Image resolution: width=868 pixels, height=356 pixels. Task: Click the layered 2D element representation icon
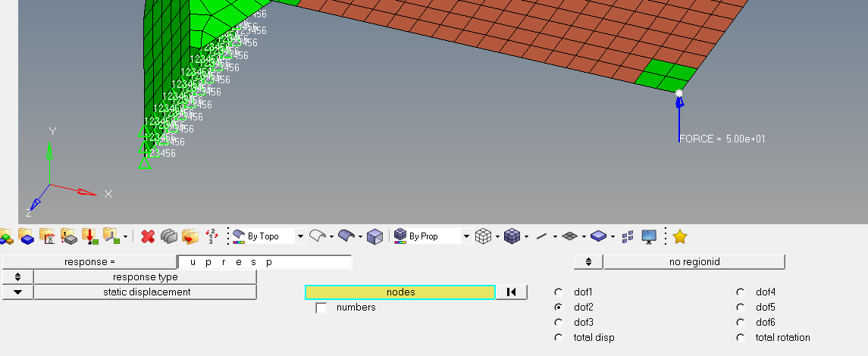pyautogui.click(x=598, y=236)
